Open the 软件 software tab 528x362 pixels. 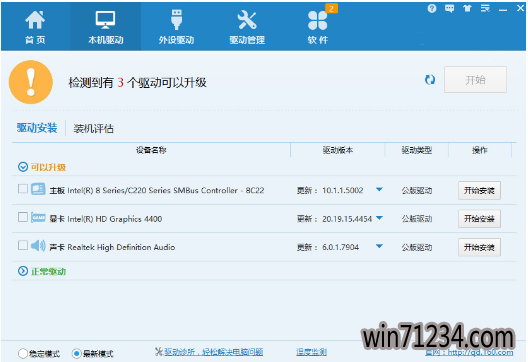tap(318, 27)
